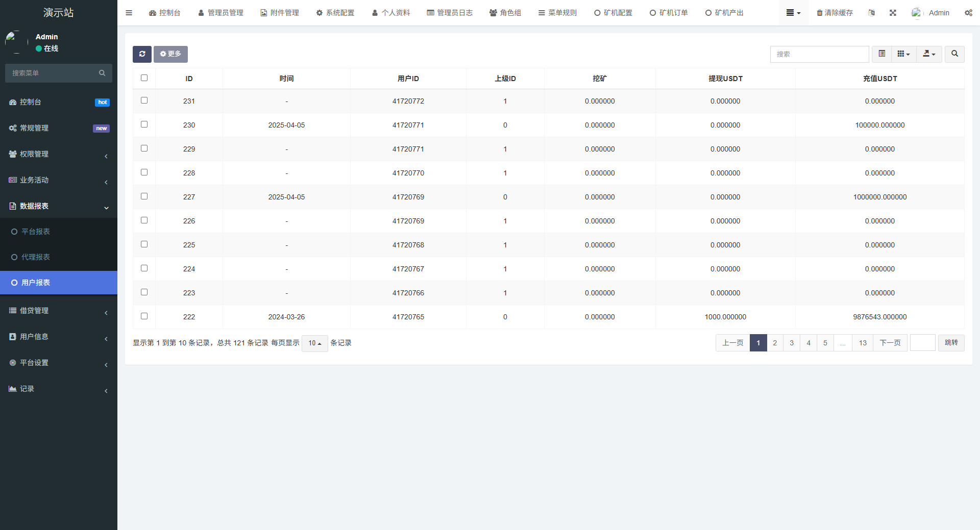980x530 pixels.
Task: Check the select-all checkbox in table header
Action: tap(144, 78)
